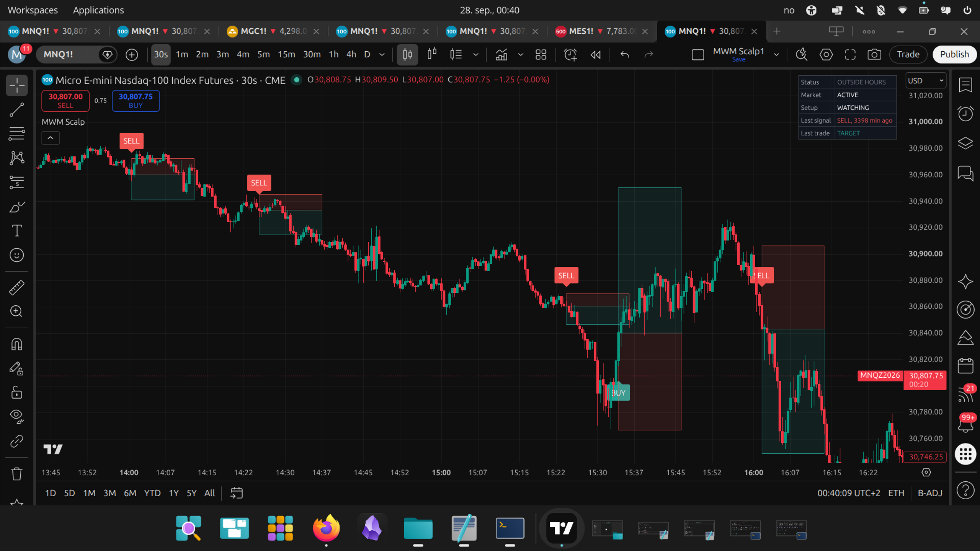Open the Indicators menu
The height and width of the screenshot is (551, 980).
501,54
